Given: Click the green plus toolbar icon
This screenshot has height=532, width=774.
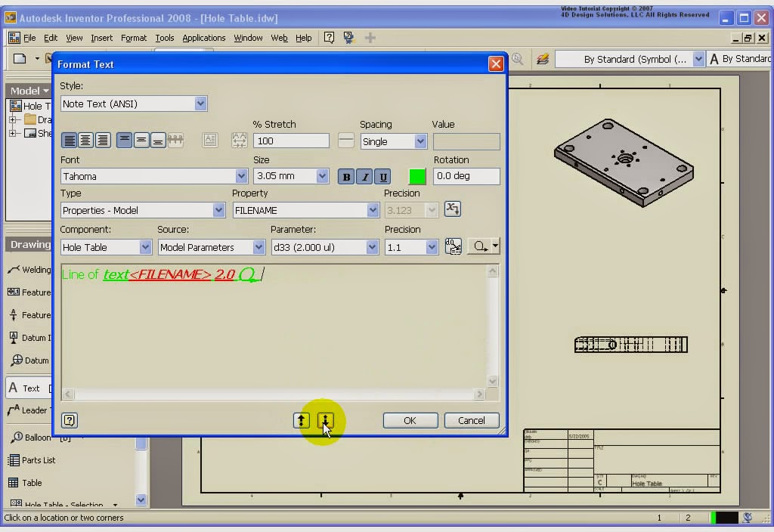Looking at the screenshot, I should [x=370, y=38].
